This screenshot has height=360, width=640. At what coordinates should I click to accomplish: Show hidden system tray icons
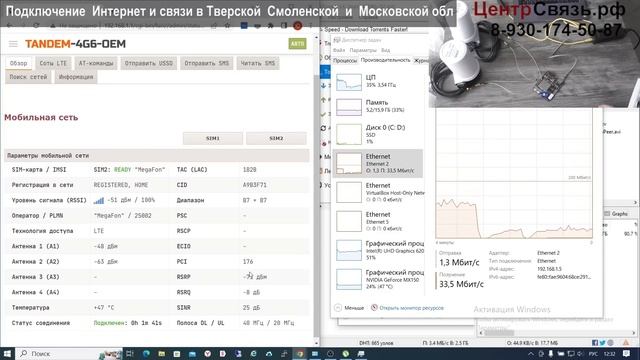531,353
